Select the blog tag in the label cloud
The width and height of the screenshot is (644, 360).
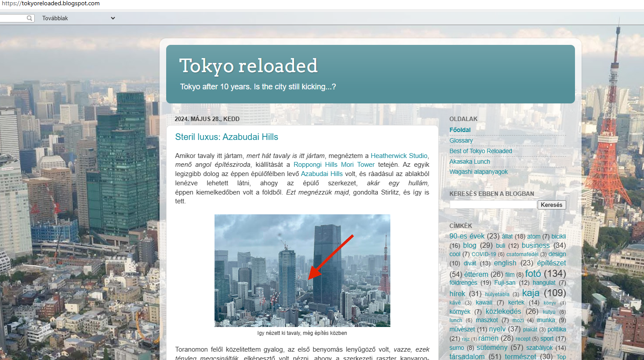coord(469,245)
